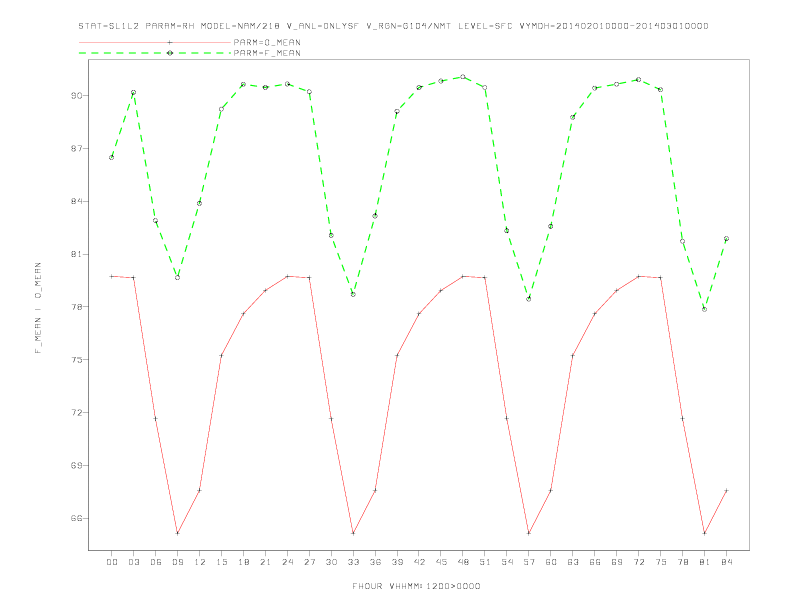Image resolution: width=792 pixels, height=612 pixels.
Task: Click y-axis tick label 66
Action: [77, 518]
